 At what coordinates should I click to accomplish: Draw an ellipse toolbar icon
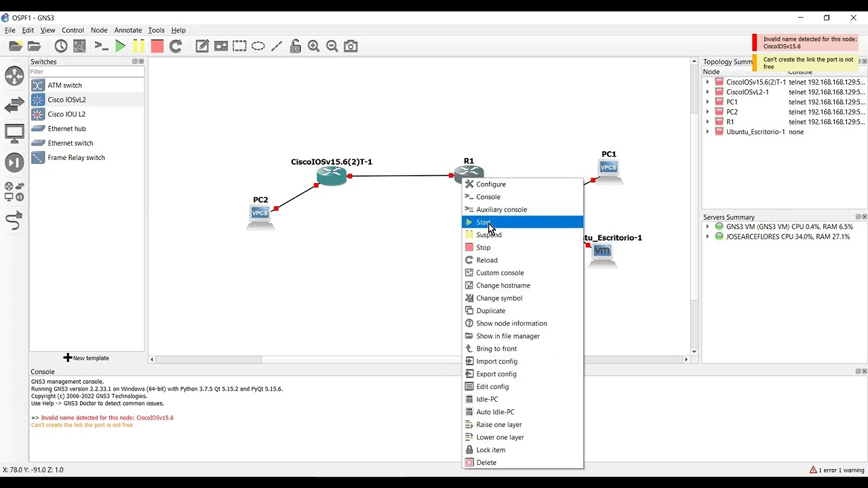[258, 46]
